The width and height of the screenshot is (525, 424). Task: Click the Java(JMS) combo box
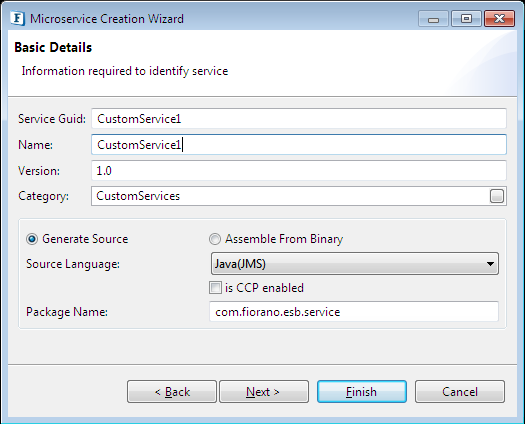click(x=355, y=264)
